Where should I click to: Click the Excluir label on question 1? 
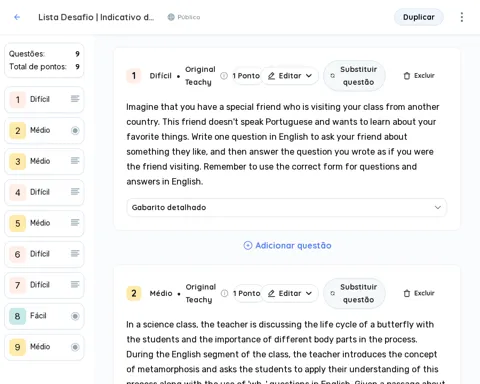[424, 76]
